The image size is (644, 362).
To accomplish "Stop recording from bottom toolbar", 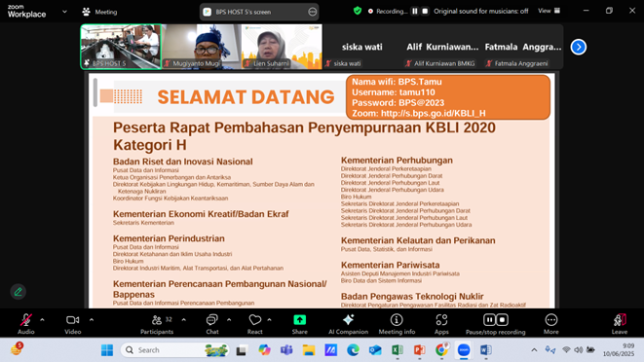I will [x=503, y=320].
